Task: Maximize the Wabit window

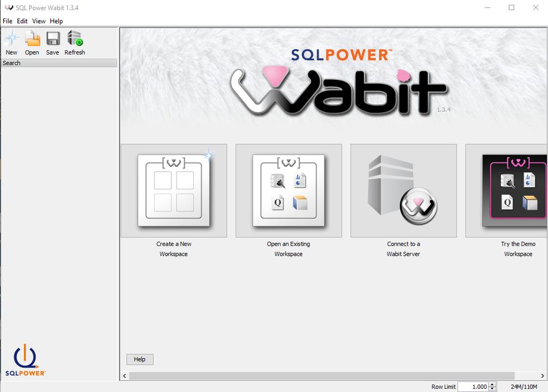Action: 511,7
